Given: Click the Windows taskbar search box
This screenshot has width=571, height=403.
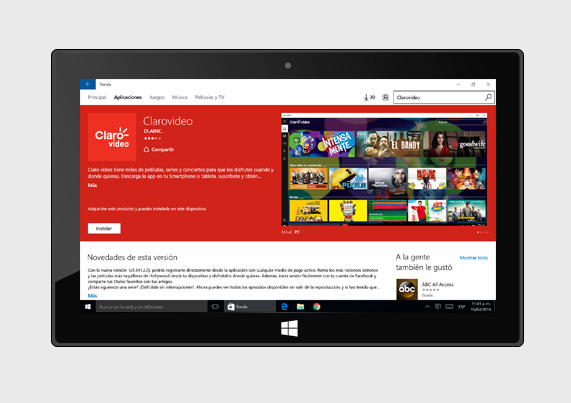Looking at the screenshot, I should pos(151,307).
